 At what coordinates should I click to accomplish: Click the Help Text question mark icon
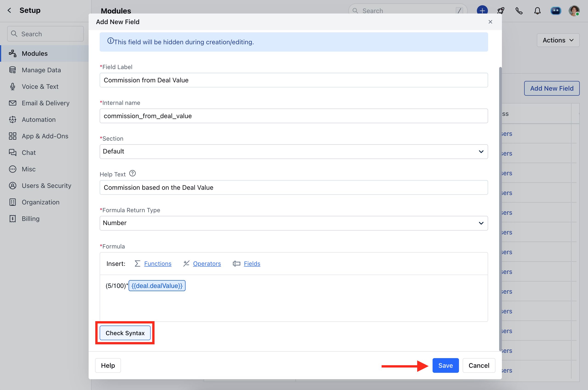pyautogui.click(x=132, y=173)
